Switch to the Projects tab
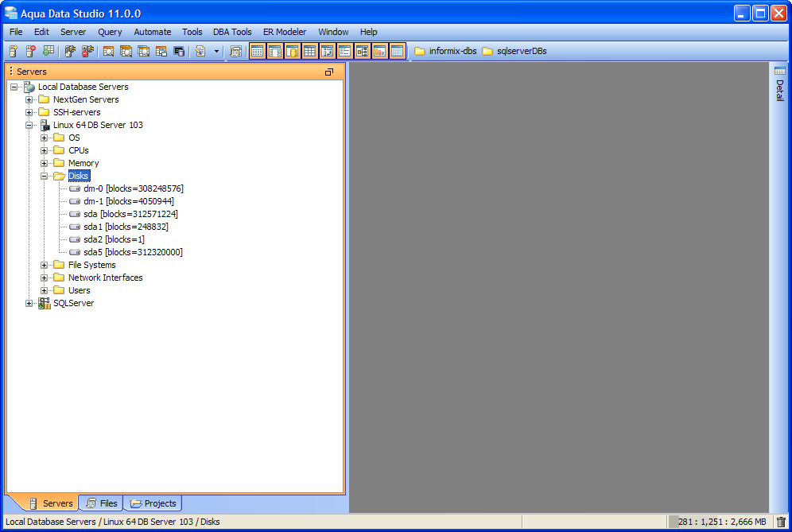Image resolution: width=792 pixels, height=532 pixels. (153, 503)
